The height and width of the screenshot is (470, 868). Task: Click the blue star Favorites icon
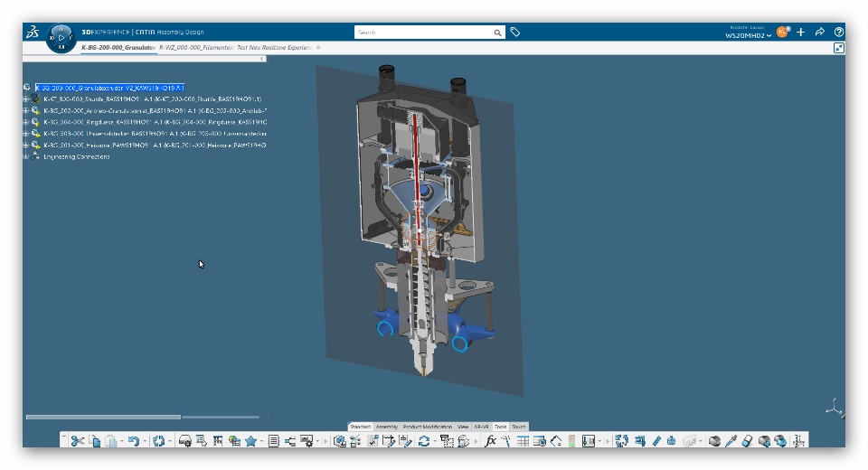(250, 441)
